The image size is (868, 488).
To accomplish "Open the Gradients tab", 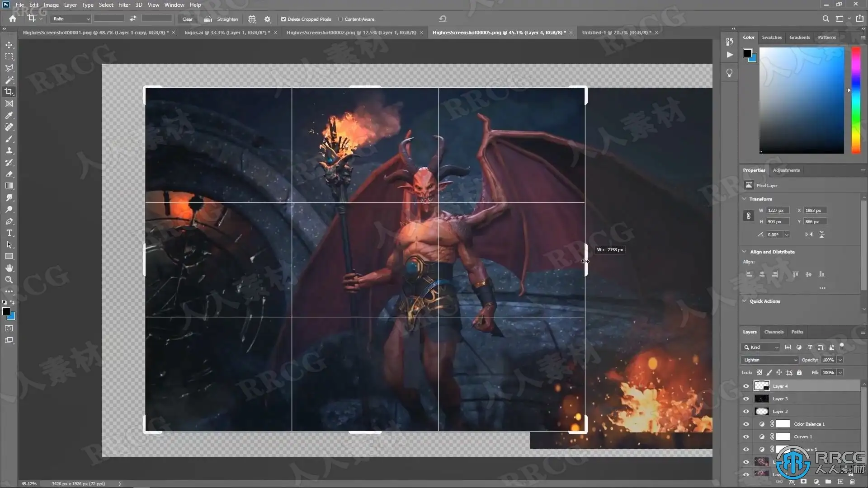I will (800, 37).
